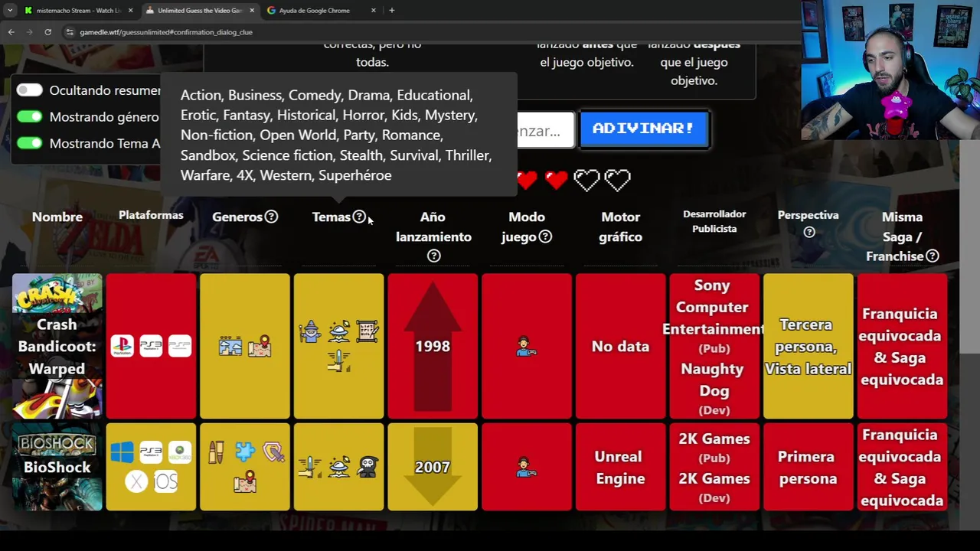Click the Windows platform icon in BioShock row
Screen dimensions: 980x551
(122, 452)
